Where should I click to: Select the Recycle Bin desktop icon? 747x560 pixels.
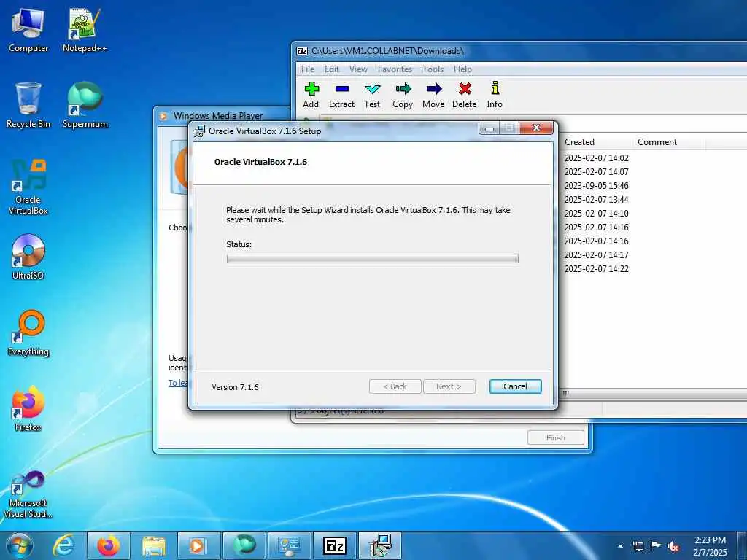point(28,105)
